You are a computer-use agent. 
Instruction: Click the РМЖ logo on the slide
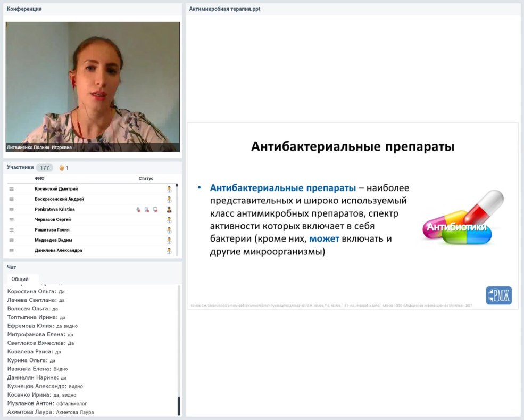tap(498, 295)
